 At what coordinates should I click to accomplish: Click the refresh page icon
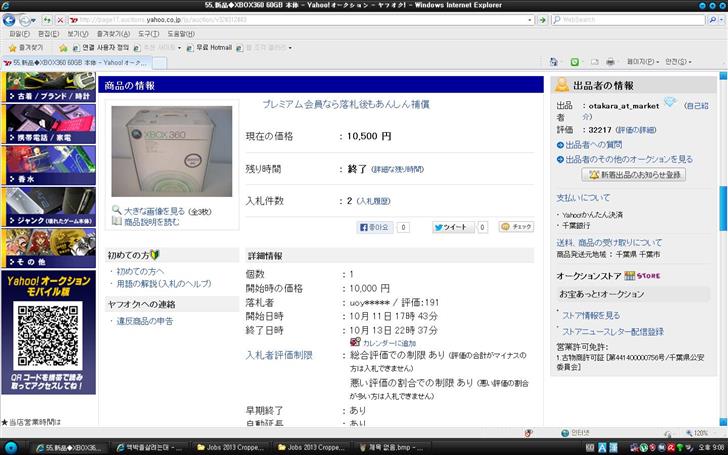47,20
